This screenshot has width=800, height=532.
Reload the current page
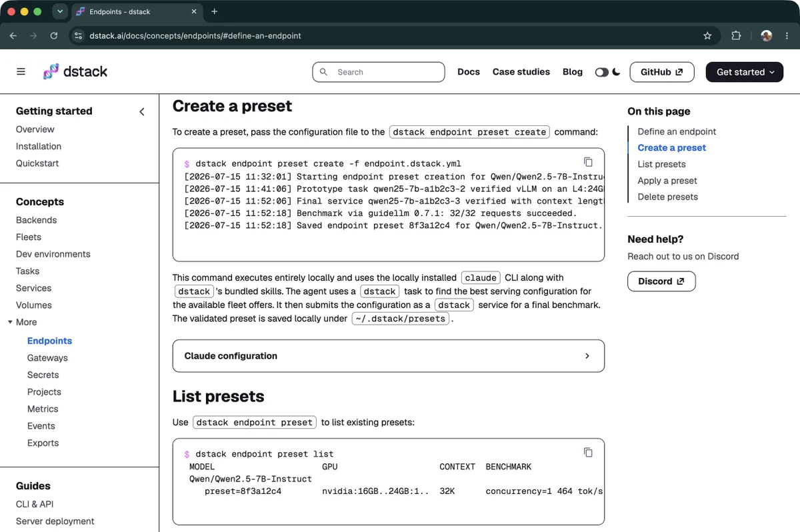coord(54,35)
